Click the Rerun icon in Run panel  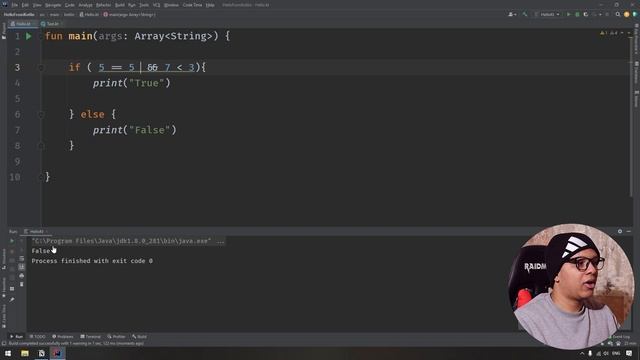click(x=12, y=241)
